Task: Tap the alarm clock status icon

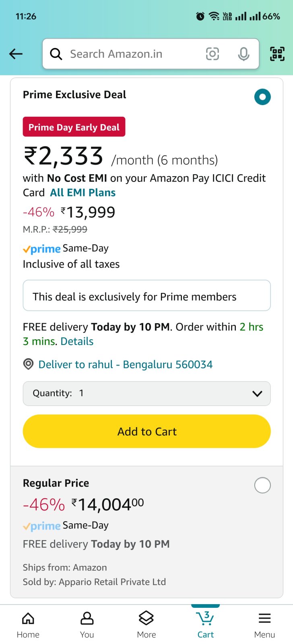Action: click(200, 17)
